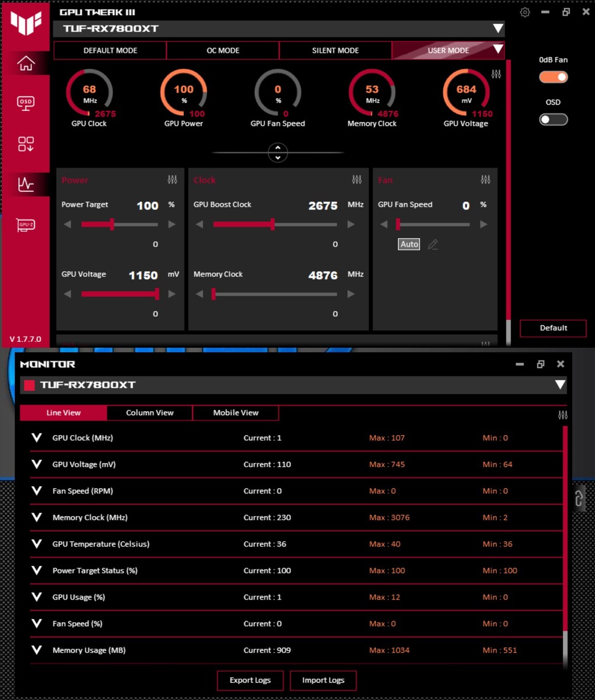This screenshot has width=595, height=700.
Task: Expand the GPU Voltage (mV) row
Action: tap(37, 464)
